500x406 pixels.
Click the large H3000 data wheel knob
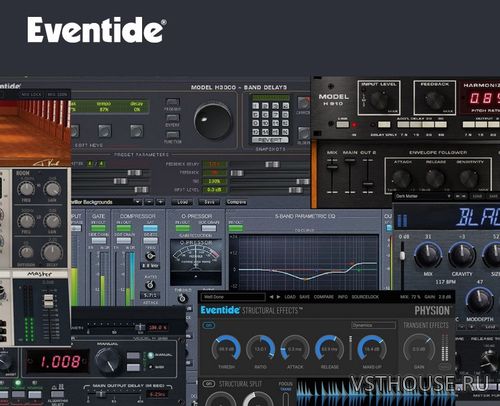(213, 121)
